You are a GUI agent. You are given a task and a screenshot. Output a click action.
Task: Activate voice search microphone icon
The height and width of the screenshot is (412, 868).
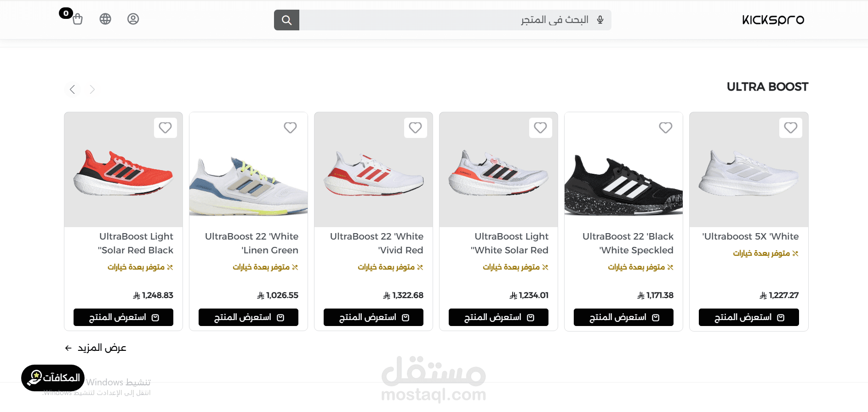[x=600, y=20]
